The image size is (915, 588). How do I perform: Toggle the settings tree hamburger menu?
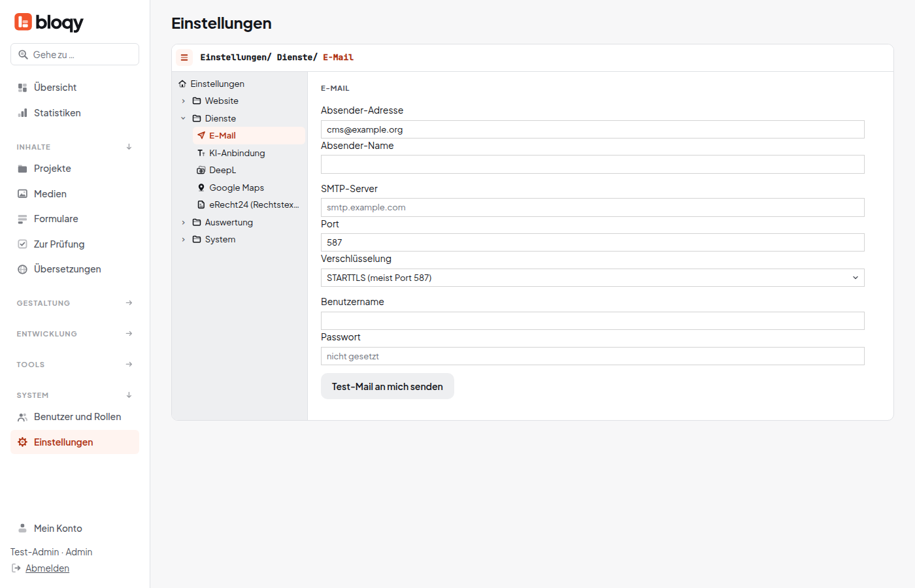184,57
